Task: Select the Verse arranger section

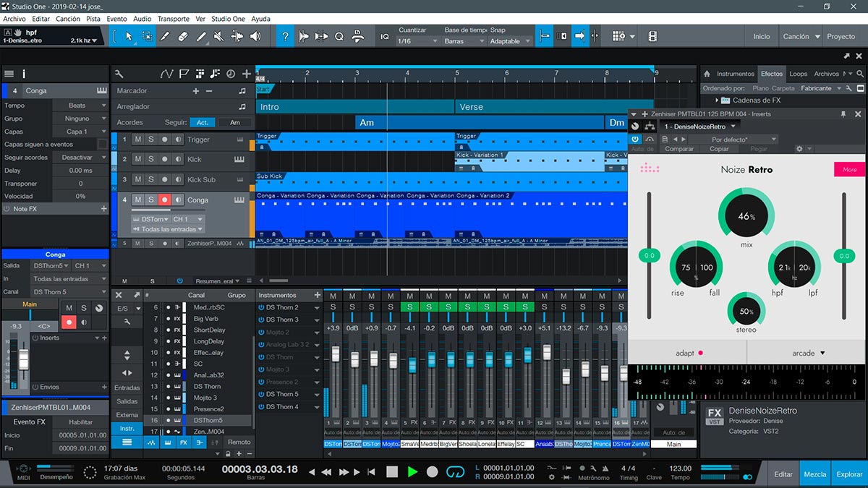Action: pos(554,107)
